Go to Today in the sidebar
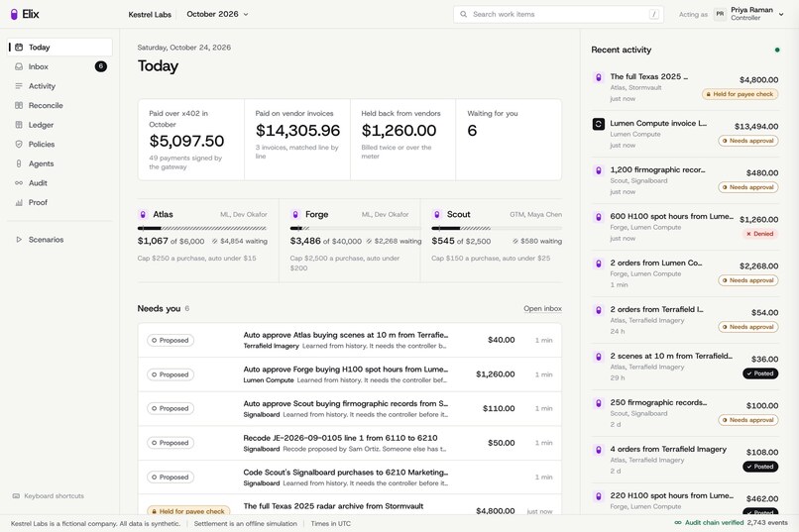 coord(60,48)
